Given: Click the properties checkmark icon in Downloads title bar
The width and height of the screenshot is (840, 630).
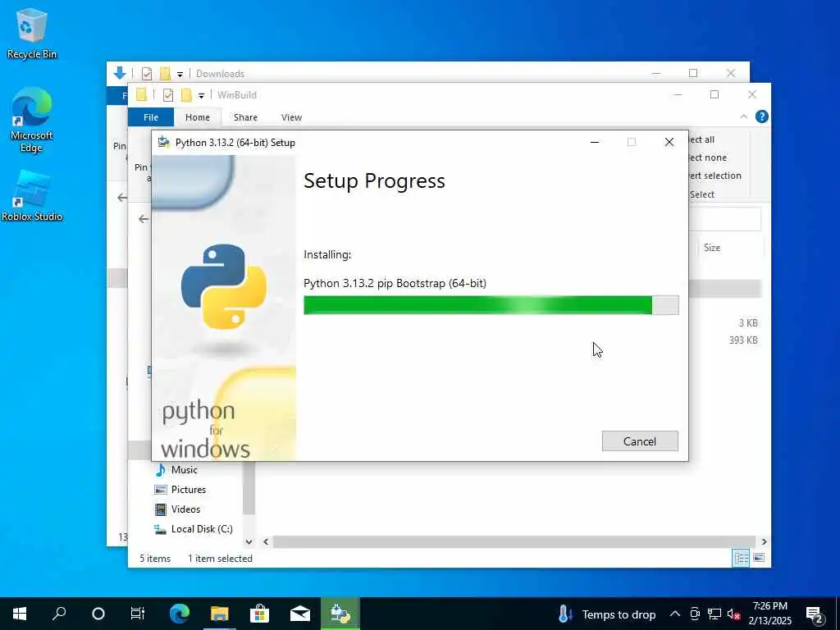Looking at the screenshot, I should (x=146, y=73).
